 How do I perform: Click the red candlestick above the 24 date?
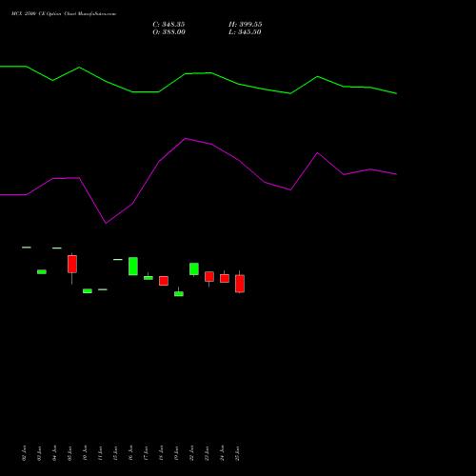pyautogui.click(x=225, y=278)
